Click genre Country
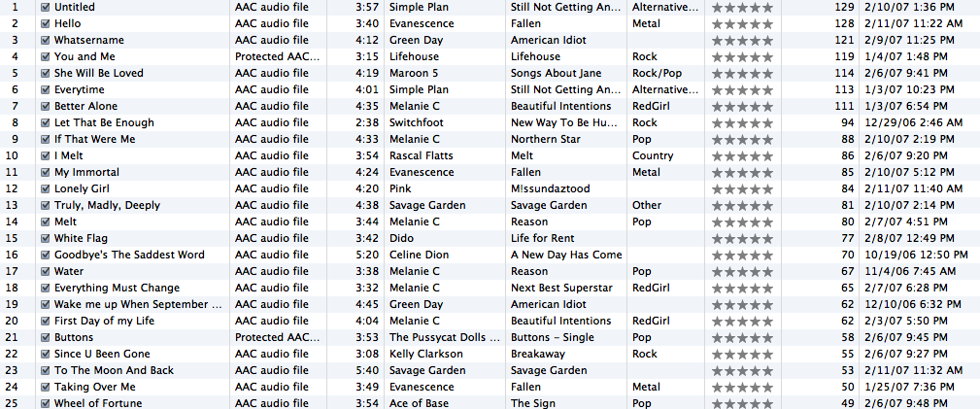The width and height of the screenshot is (980, 409). click(653, 155)
